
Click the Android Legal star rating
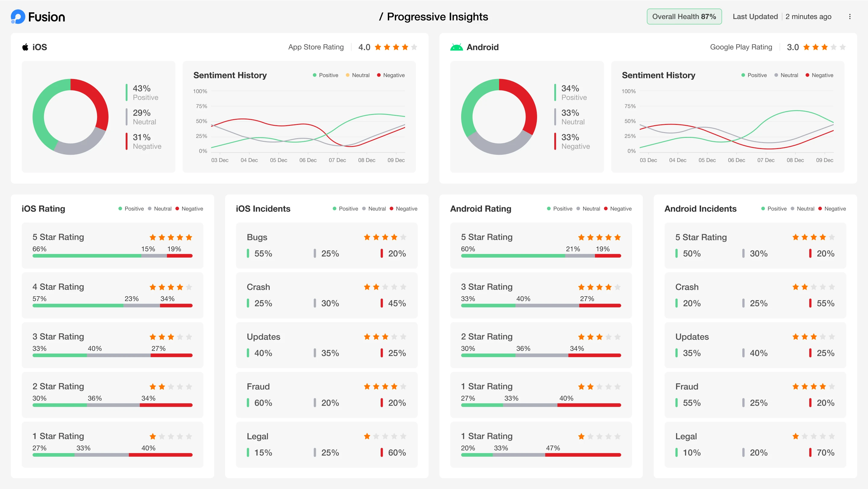click(813, 436)
